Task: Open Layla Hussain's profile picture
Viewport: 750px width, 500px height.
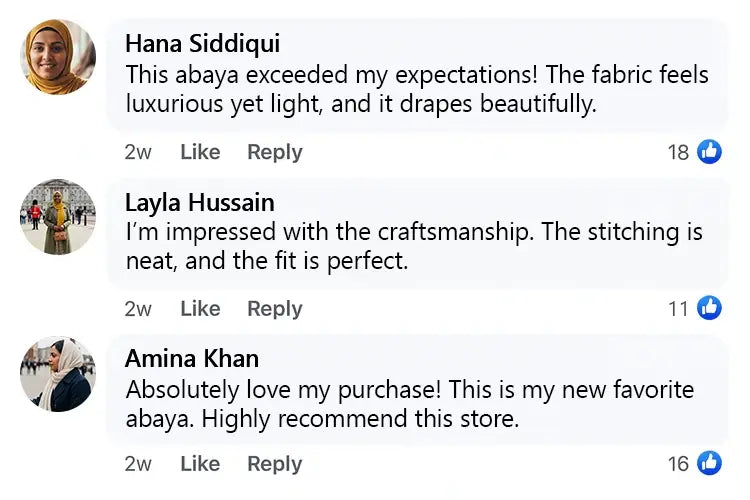Action: click(x=58, y=216)
